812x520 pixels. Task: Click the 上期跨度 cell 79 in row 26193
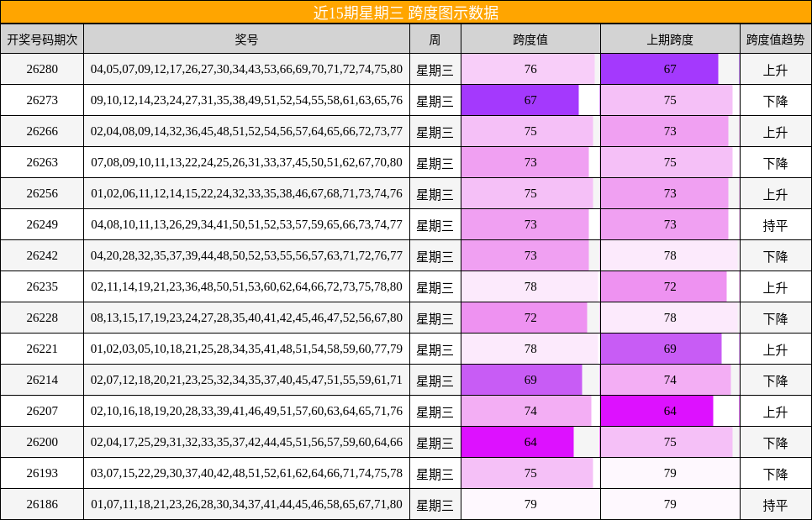670,473
